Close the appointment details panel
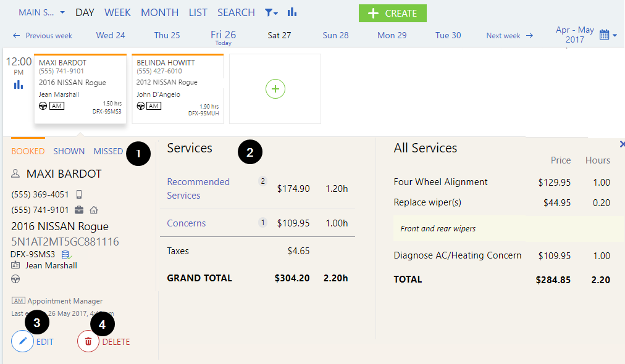Viewport: 625px width, 364px height. pyautogui.click(x=621, y=144)
